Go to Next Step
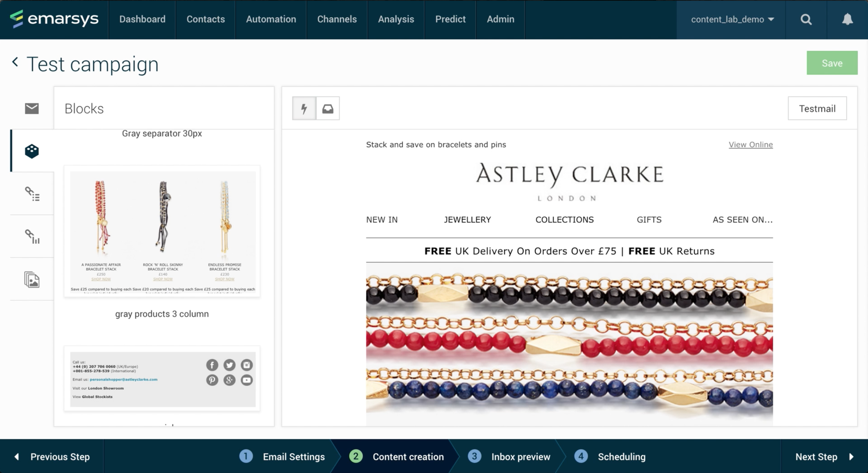The width and height of the screenshot is (868, 473). tap(823, 457)
